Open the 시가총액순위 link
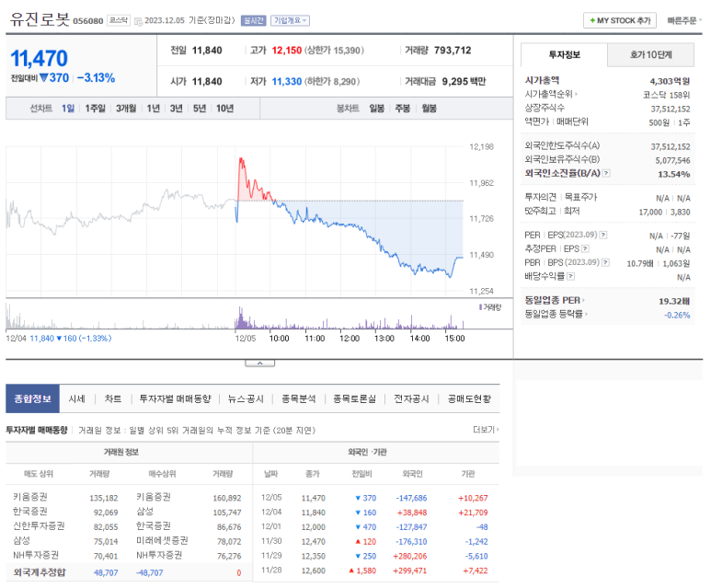Image resolution: width=711 pixels, height=588 pixels. [551, 95]
